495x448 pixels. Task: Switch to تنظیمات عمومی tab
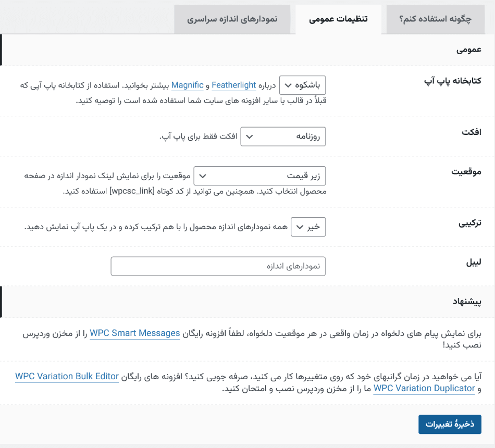pos(338,19)
